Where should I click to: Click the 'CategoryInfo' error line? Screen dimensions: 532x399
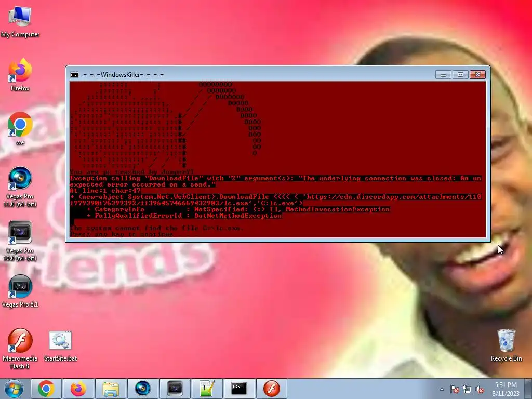[238, 209]
